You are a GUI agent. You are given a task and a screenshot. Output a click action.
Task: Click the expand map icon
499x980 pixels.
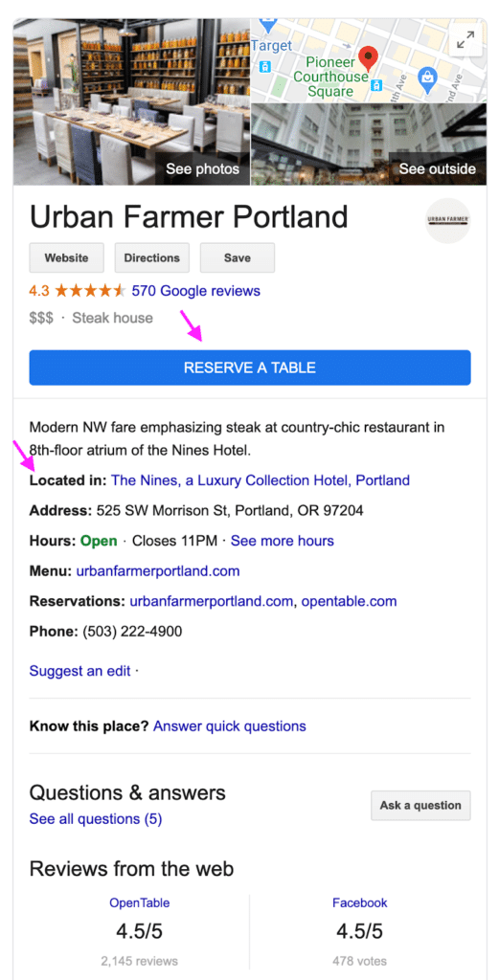click(465, 41)
